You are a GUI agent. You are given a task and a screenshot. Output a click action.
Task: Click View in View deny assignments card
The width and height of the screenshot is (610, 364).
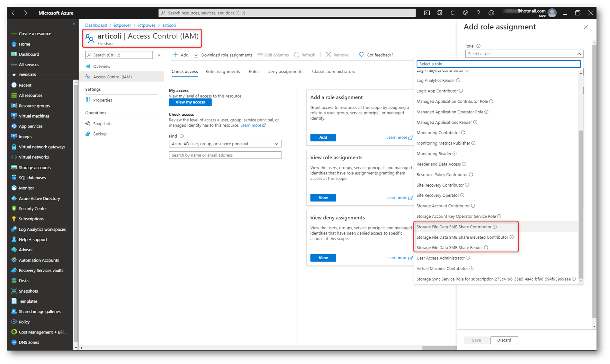point(323,258)
